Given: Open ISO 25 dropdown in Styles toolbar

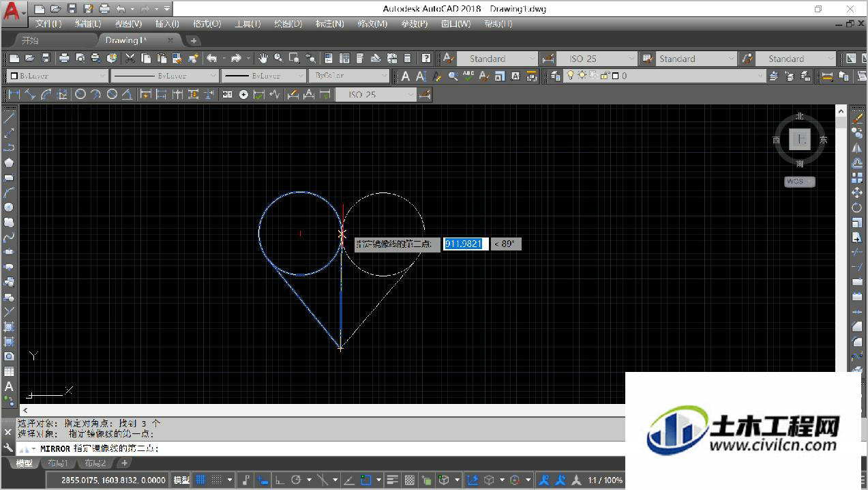Looking at the screenshot, I should (597, 59).
